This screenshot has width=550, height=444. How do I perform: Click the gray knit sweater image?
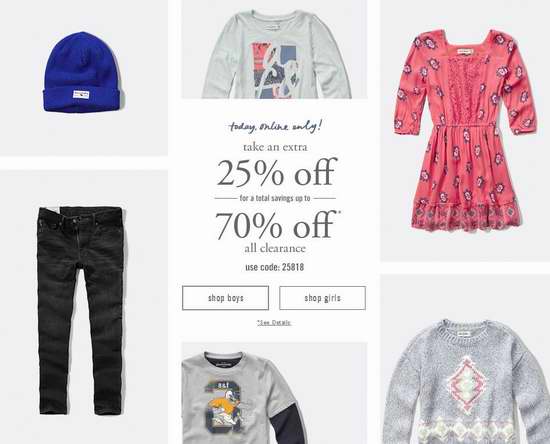coord(466,381)
